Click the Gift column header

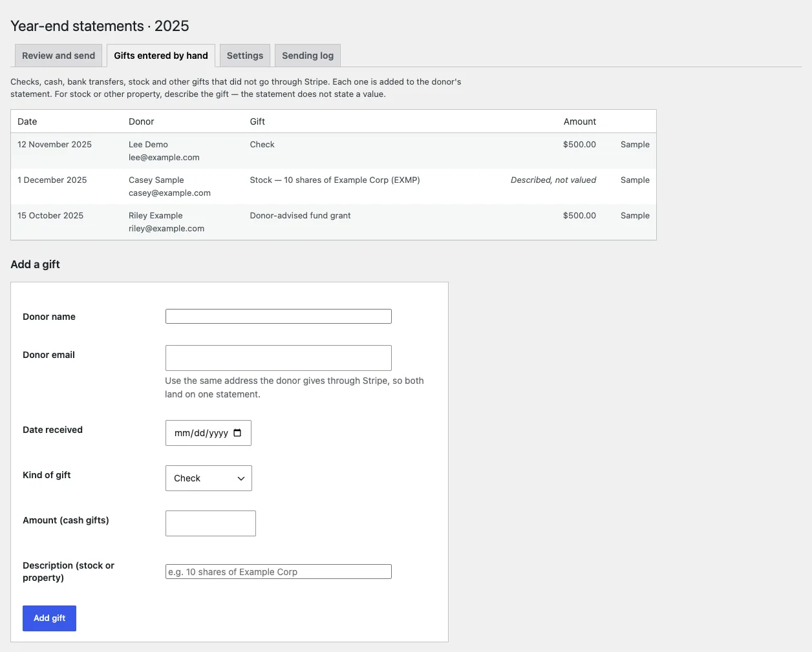(x=257, y=121)
